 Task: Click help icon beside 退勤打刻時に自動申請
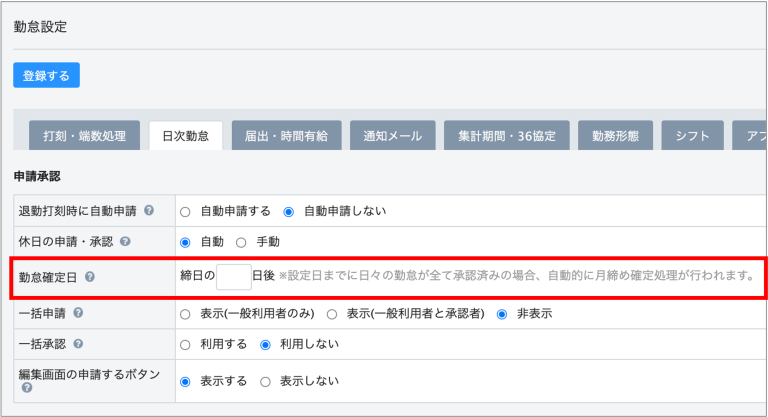pos(149,211)
